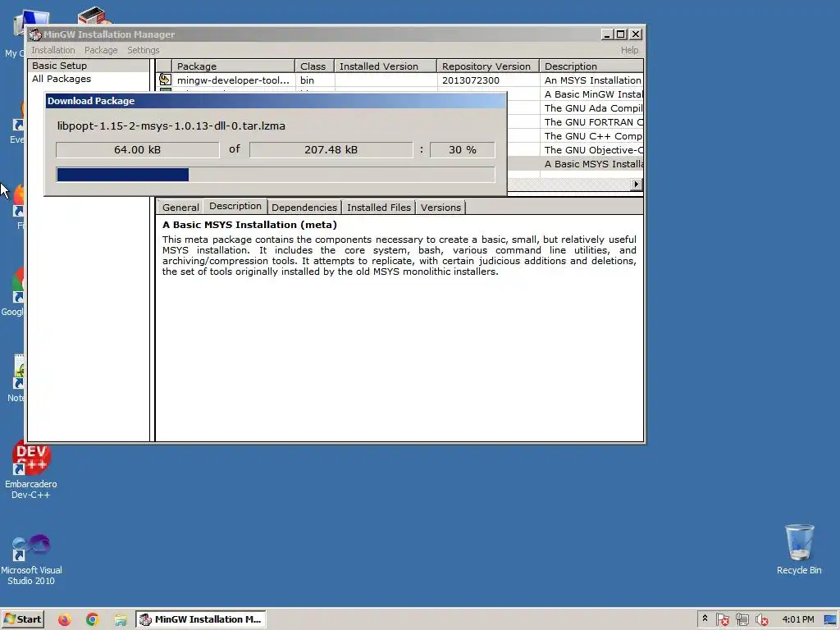Screen dimensions: 840x630
Task: Open the file explorer quick launch icon
Action: pyautogui.click(x=121, y=619)
